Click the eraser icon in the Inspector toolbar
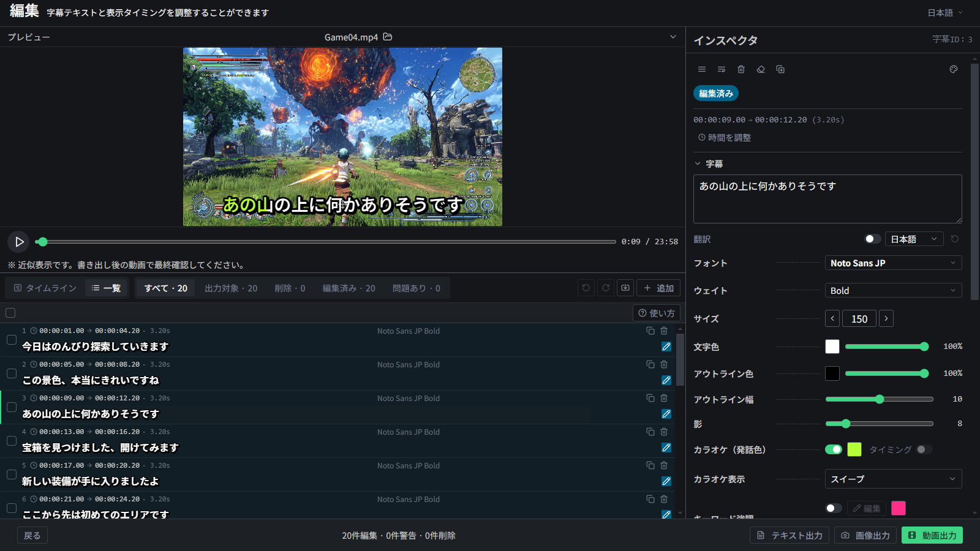The height and width of the screenshot is (551, 980). point(761,69)
